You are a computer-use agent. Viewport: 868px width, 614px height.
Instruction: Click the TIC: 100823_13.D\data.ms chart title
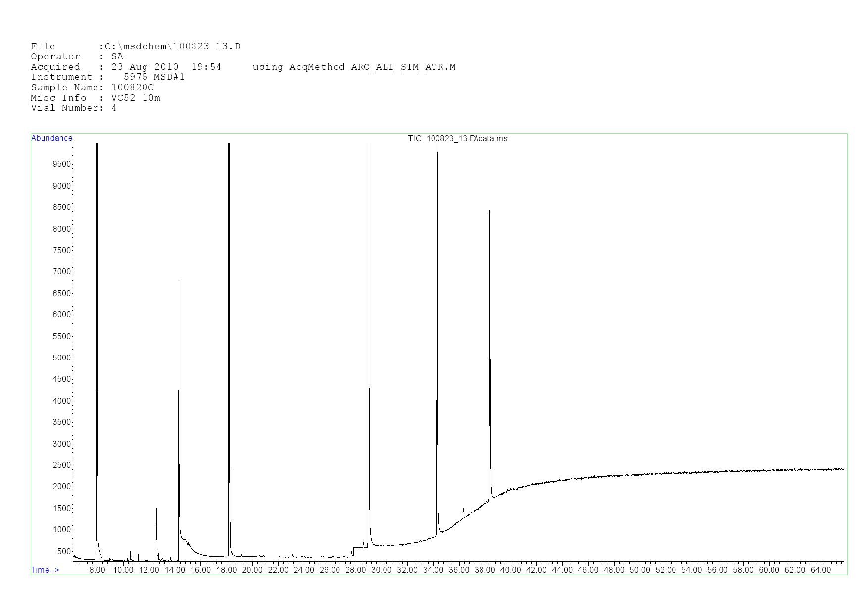coord(457,139)
